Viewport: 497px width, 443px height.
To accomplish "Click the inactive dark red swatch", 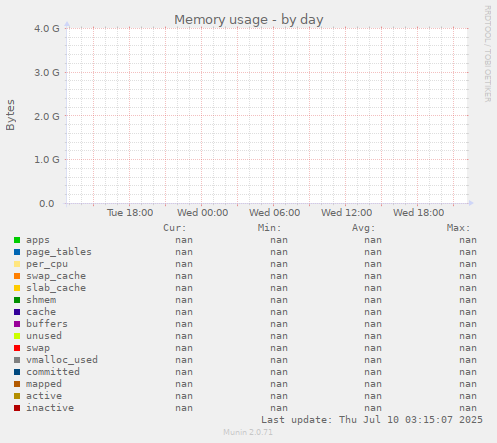I will pos(17,408).
